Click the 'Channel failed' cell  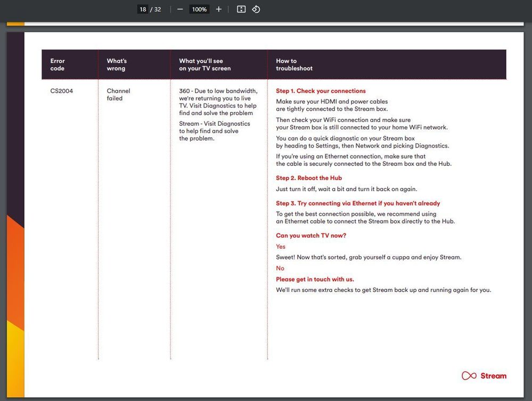(118, 95)
